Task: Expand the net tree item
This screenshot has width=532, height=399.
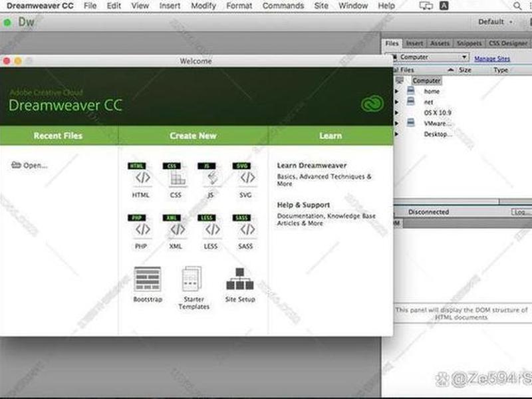Action: point(396,102)
